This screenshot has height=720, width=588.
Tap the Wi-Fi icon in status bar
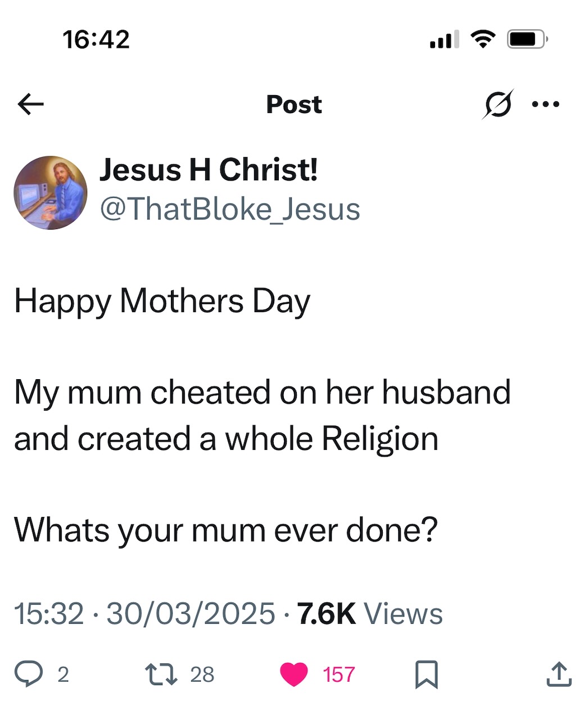pyautogui.click(x=483, y=39)
